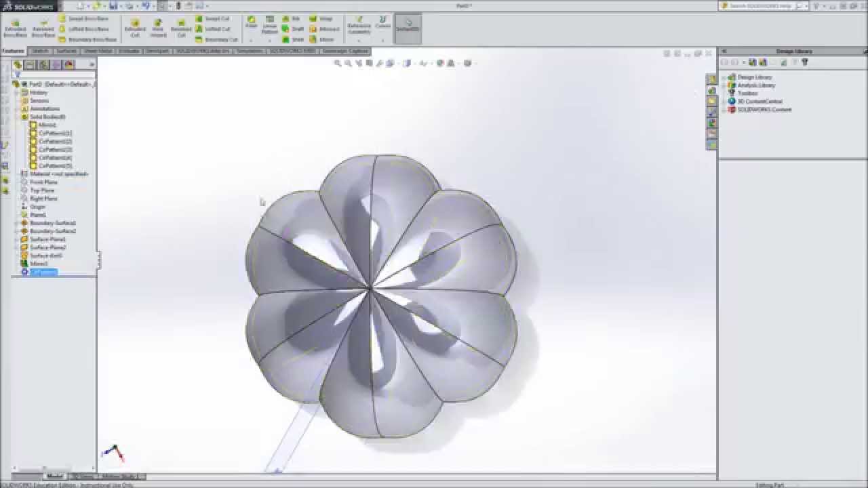Switch to the Surfaces ribbon tab

[66, 51]
